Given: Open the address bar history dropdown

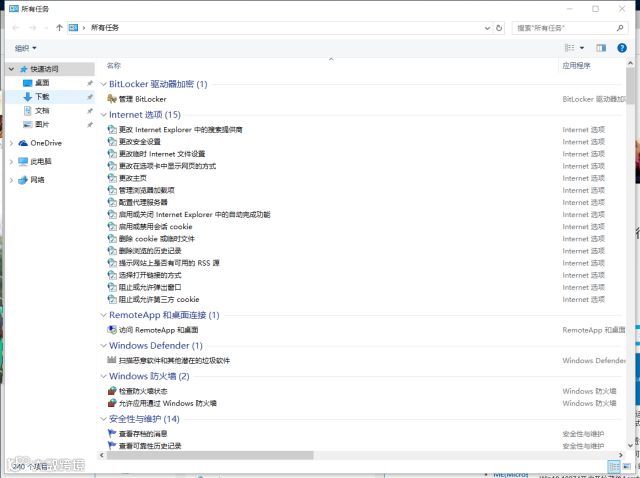Looking at the screenshot, I should pos(487,28).
